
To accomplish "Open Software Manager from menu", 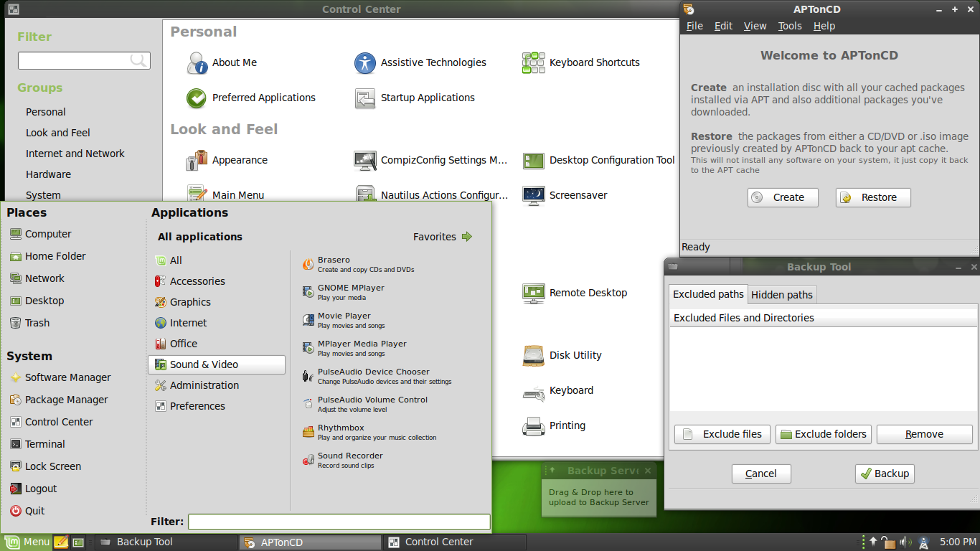I will [x=60, y=377].
